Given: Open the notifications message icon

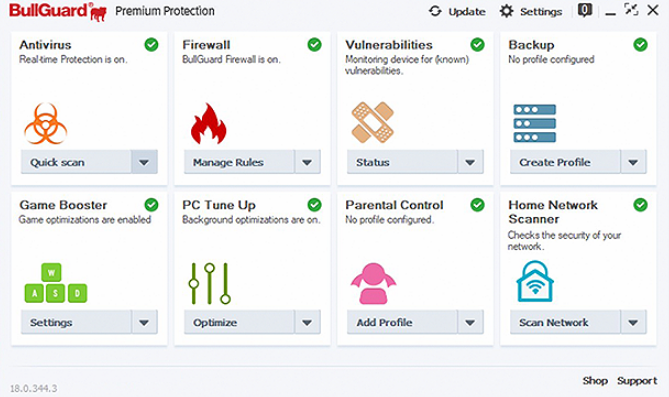Looking at the screenshot, I should [x=585, y=10].
